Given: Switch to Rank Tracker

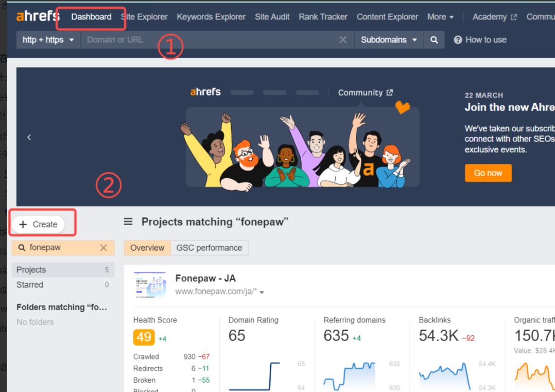Looking at the screenshot, I should 323,17.
